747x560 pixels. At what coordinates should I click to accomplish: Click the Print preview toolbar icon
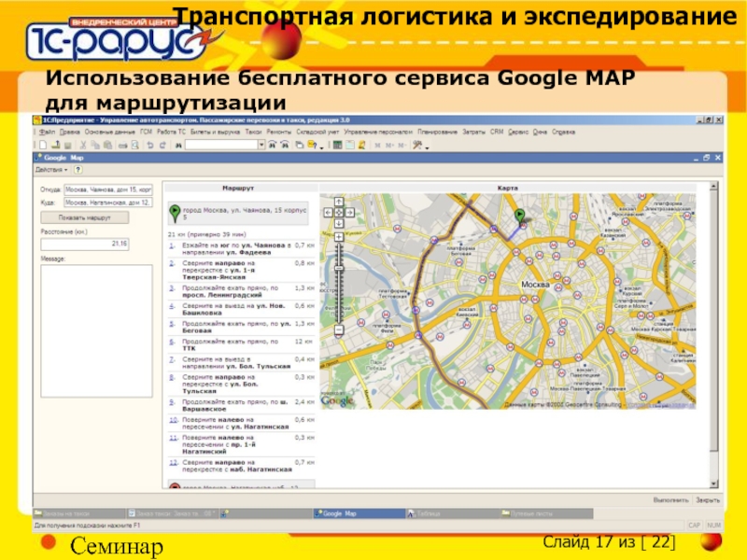click(135, 146)
